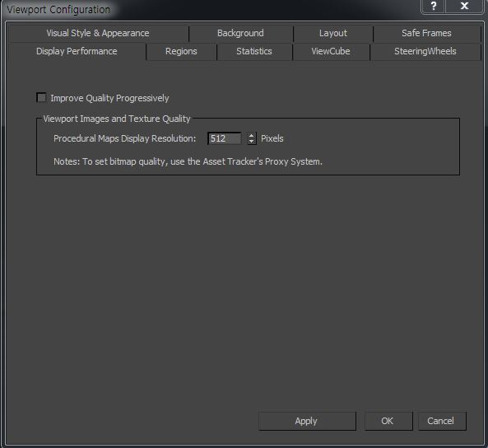Click the Viewport Configuration window title
Screen dimensions: 488x448
[x=58, y=10]
